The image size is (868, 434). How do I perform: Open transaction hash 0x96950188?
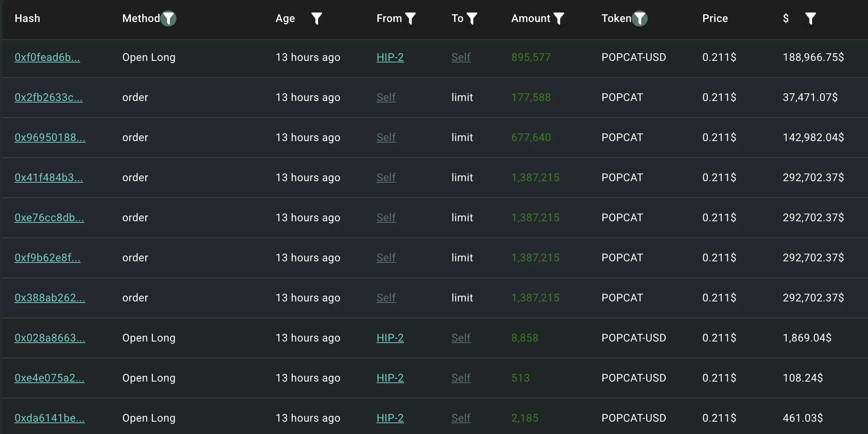(x=50, y=137)
